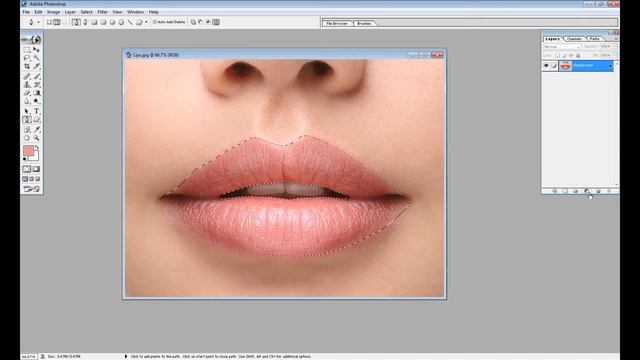Select the Lasso tool
This screenshot has height=360, width=640.
27,58
